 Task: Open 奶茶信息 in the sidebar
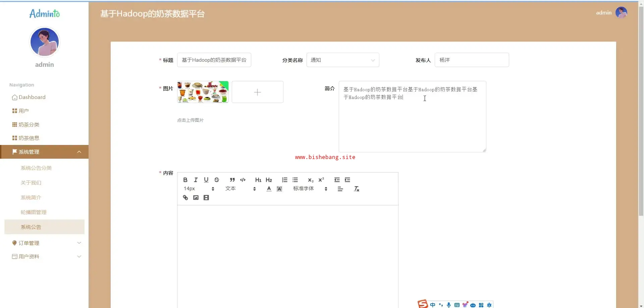pyautogui.click(x=29, y=138)
